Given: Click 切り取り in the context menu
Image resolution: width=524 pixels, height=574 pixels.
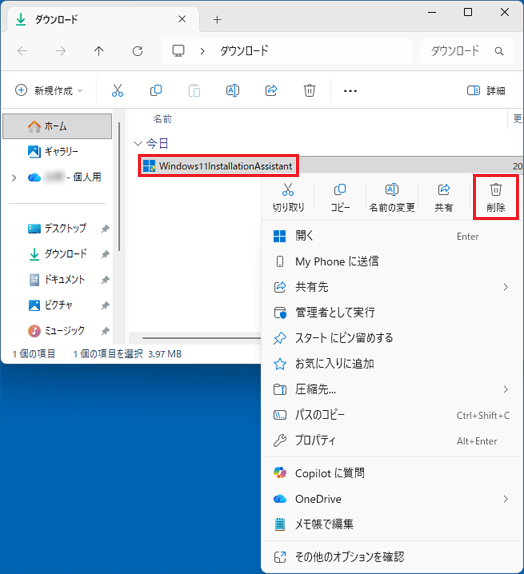Looking at the screenshot, I should click(288, 198).
